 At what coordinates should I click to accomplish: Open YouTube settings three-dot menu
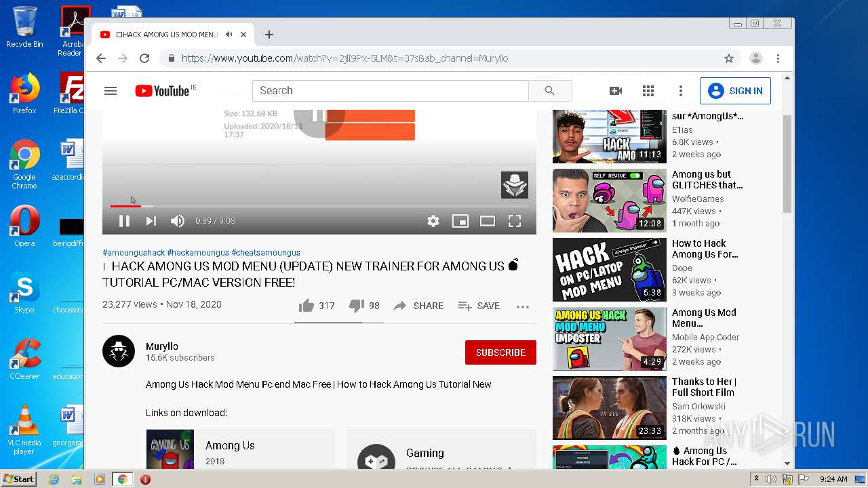tap(681, 91)
